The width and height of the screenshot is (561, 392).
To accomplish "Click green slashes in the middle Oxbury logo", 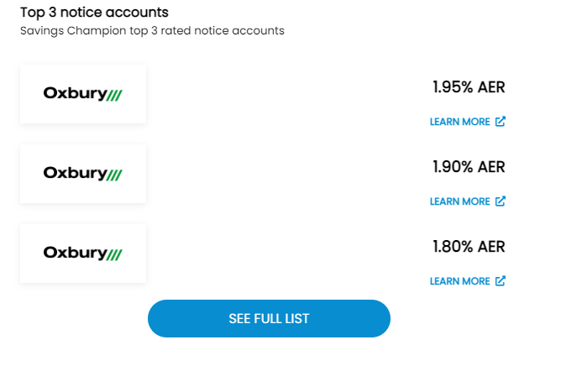I will click(x=115, y=175).
